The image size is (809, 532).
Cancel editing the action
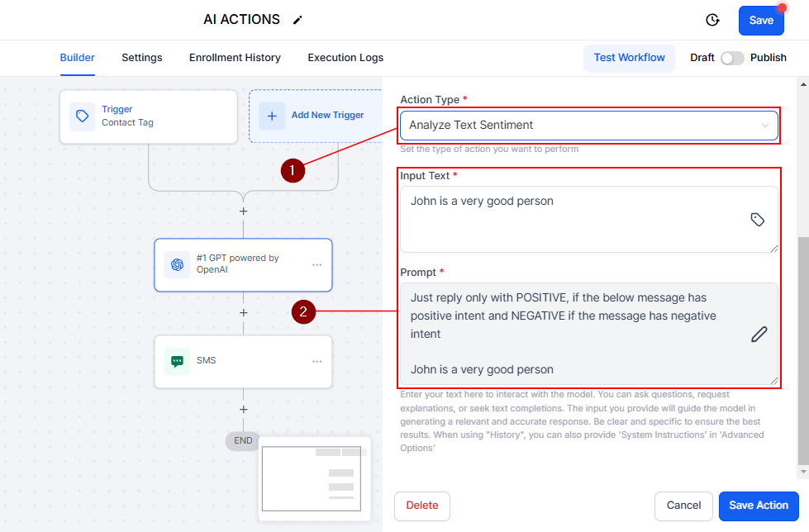click(x=683, y=506)
